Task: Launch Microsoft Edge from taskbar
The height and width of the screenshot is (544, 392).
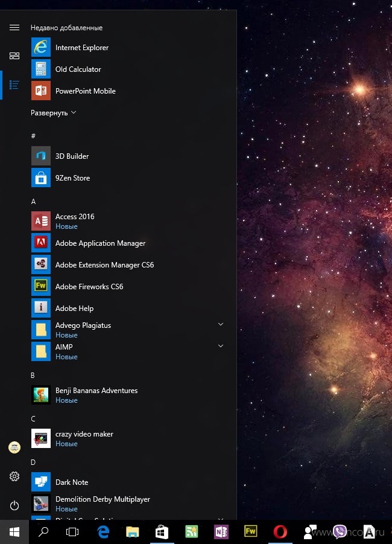Action: [103, 531]
